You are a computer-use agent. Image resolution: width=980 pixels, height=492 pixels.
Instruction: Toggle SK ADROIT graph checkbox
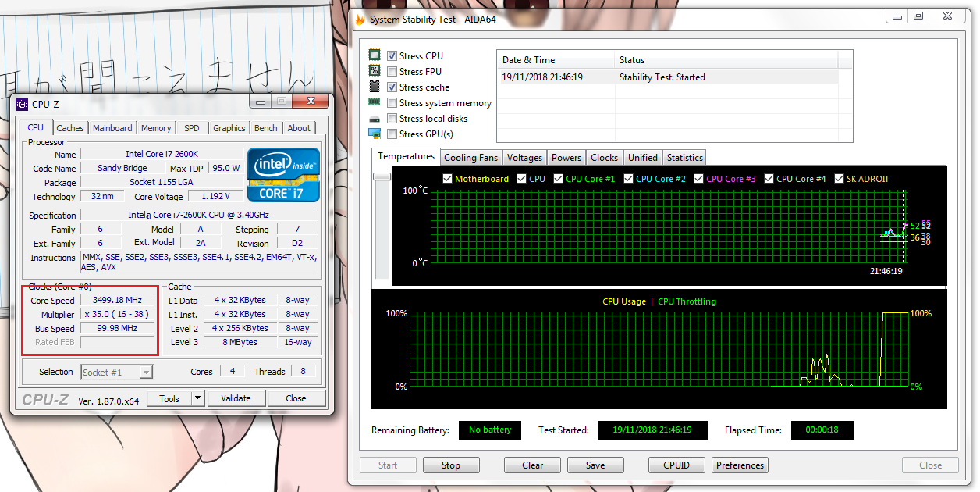[839, 179]
